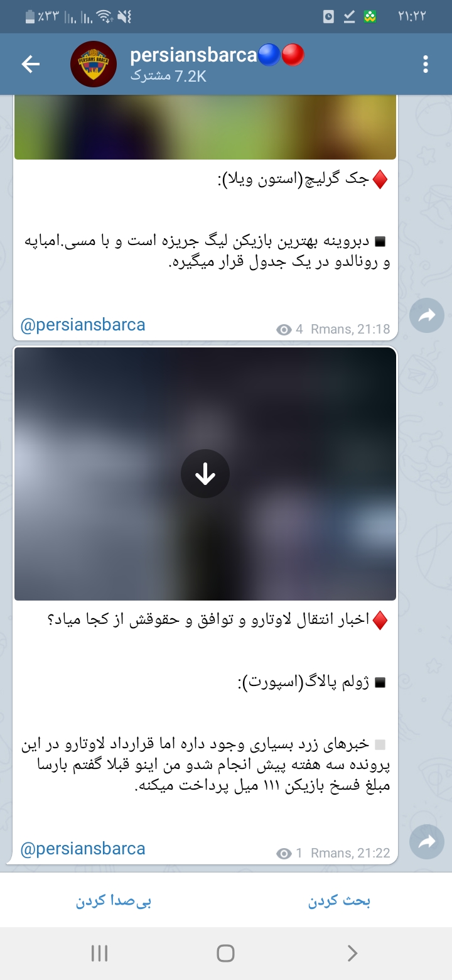Mute channel with بی‌صدا کردن button

(114, 901)
